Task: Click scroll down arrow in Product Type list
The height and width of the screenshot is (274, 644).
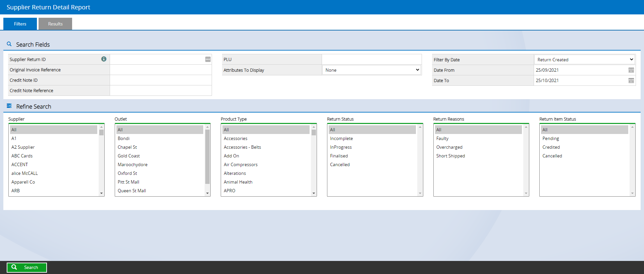Action: click(x=314, y=193)
